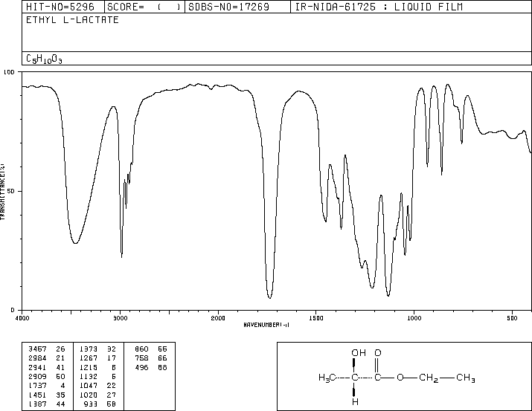The height and width of the screenshot is (411, 532).
Task: Select the 2984 peak table entry
Action: point(47,358)
